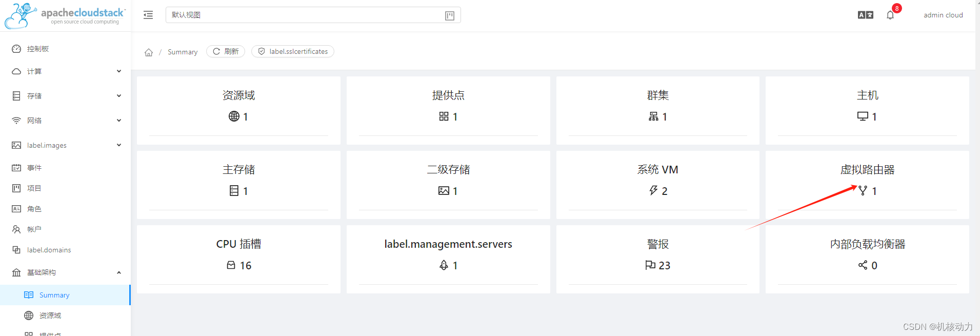
Task: Open 控制板 dashboard in the sidebar
Action: pos(65,49)
